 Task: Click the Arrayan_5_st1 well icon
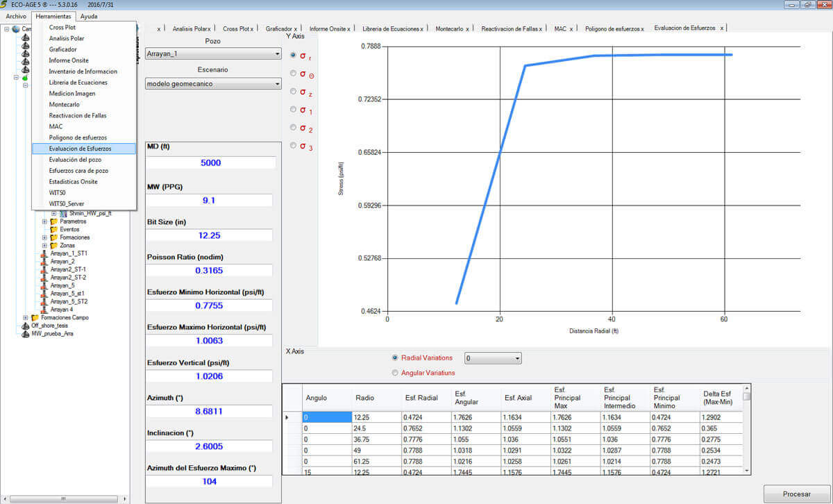pyautogui.click(x=44, y=294)
